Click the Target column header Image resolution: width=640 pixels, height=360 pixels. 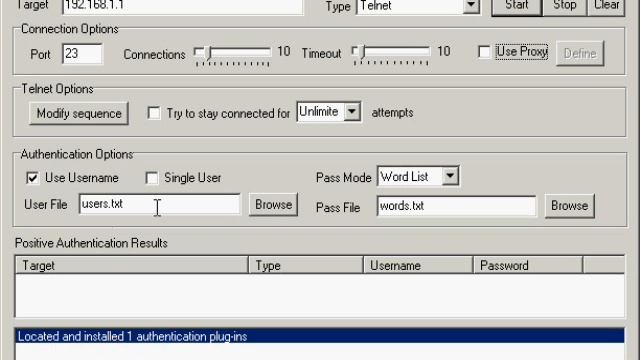point(131,265)
